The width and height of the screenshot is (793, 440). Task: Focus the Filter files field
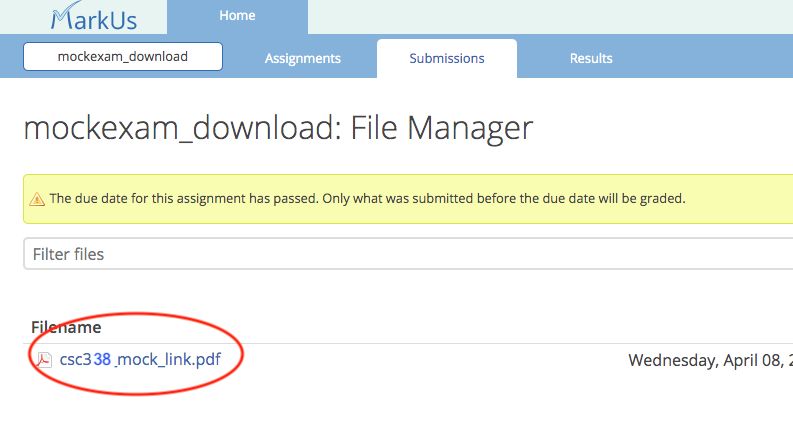click(408, 254)
